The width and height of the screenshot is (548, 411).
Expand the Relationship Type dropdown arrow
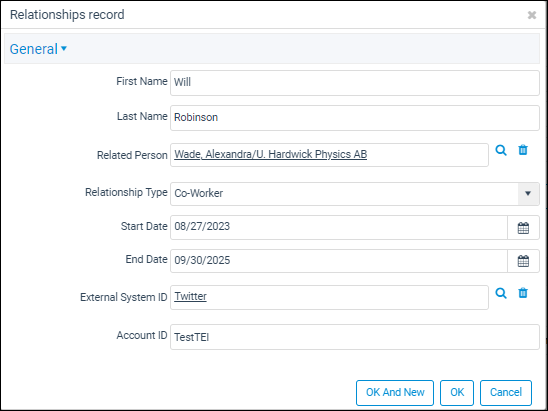tap(528, 194)
